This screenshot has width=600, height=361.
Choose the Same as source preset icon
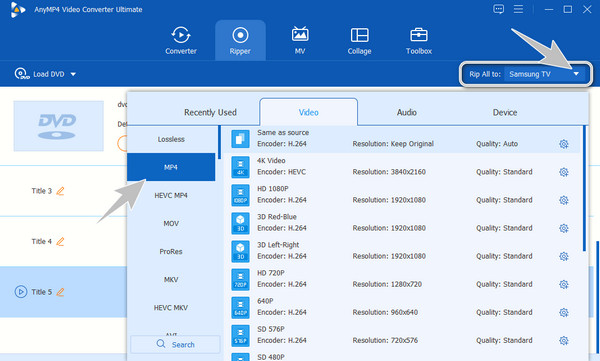click(240, 139)
